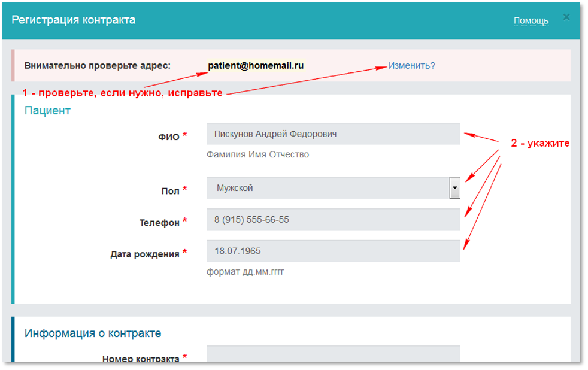Select the Номер контракта input field
Screen dimensions: 588x370
point(333,354)
